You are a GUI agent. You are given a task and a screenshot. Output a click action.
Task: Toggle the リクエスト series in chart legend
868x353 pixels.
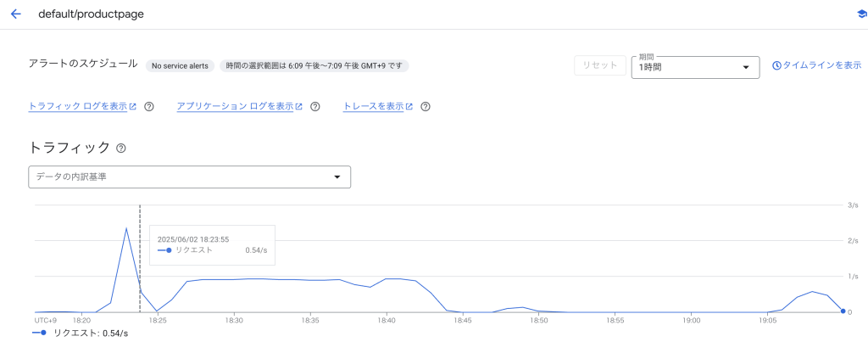pos(79,333)
